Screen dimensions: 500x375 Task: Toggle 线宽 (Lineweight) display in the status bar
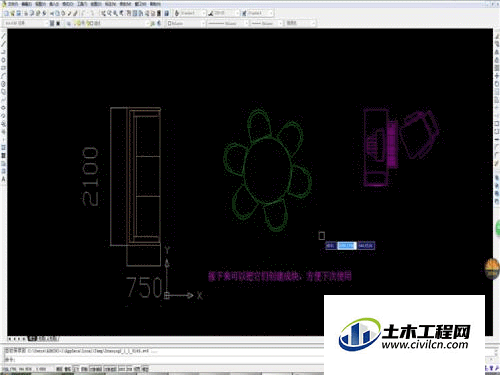[137, 369]
